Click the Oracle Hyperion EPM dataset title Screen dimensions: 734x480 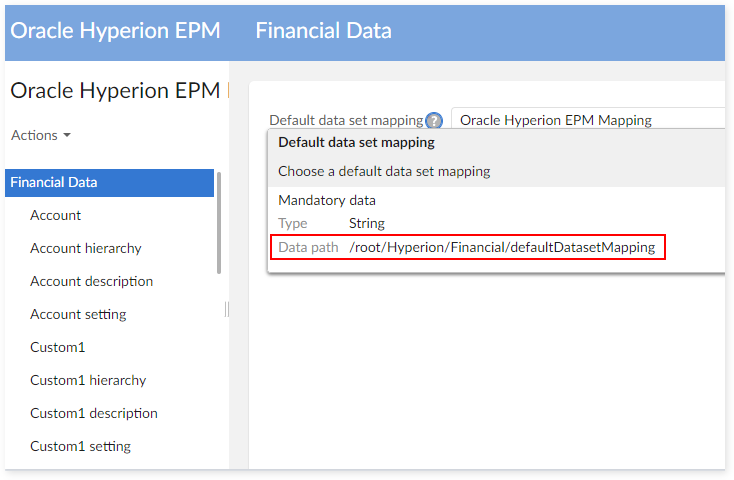coord(115,90)
